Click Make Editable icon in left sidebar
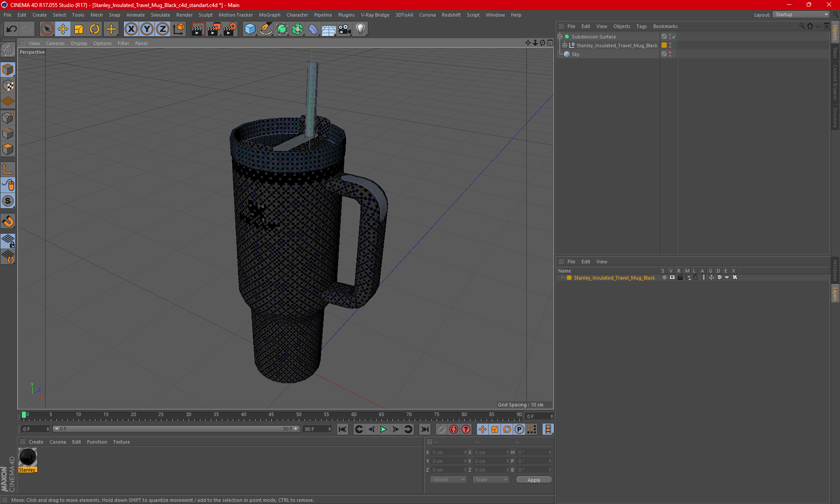 pyautogui.click(x=8, y=49)
